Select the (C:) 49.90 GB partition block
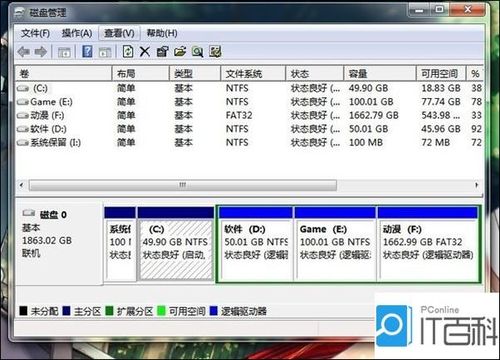Image resolution: width=500 pixels, height=360 pixels. coord(176,244)
